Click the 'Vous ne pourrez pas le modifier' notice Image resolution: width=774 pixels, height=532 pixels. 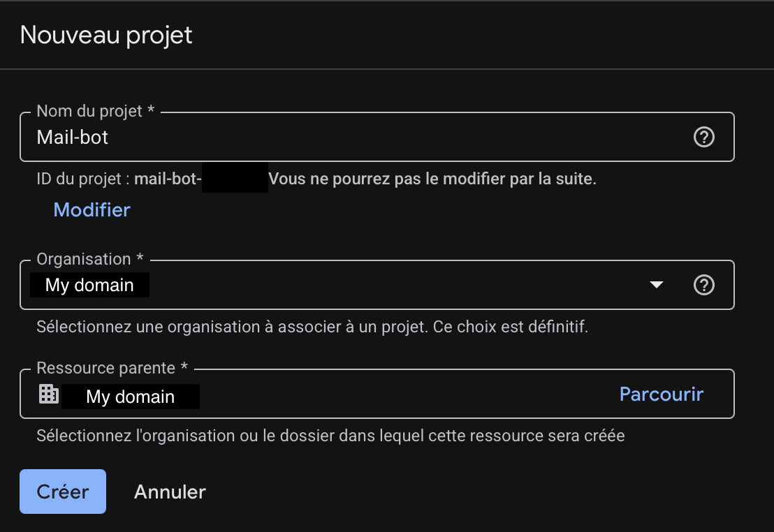(x=432, y=179)
